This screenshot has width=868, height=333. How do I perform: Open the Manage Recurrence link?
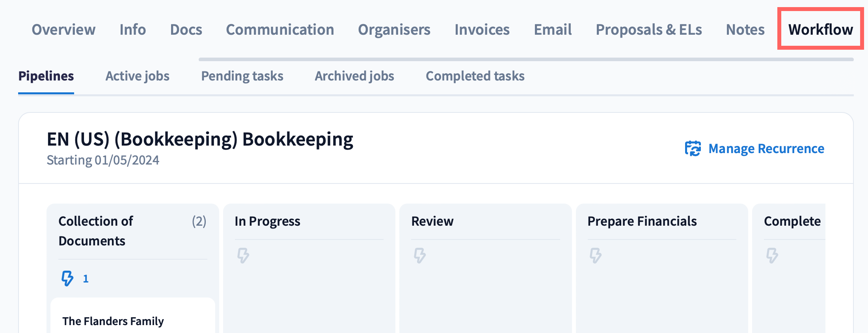pyautogui.click(x=766, y=149)
